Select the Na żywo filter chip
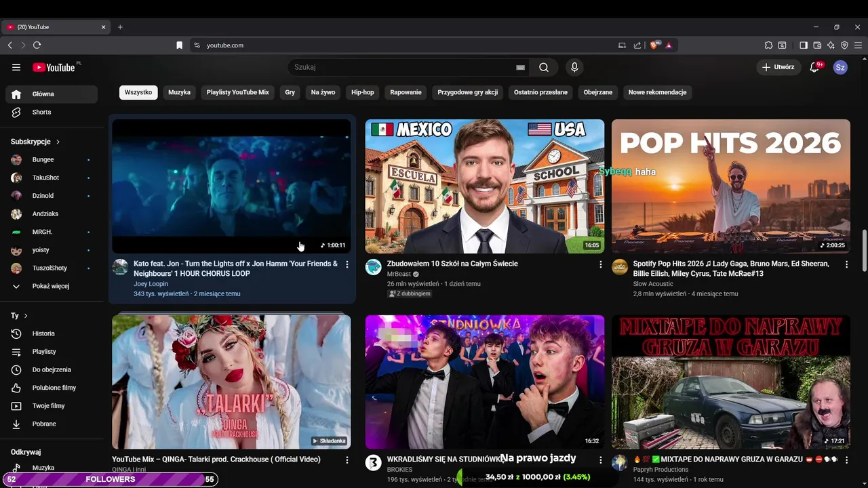 pyautogui.click(x=323, y=92)
